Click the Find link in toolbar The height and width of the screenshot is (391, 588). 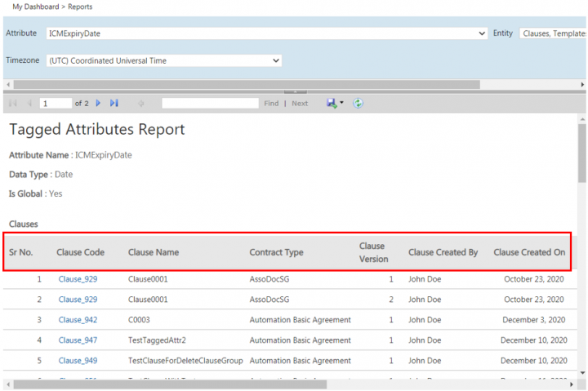[271, 104]
